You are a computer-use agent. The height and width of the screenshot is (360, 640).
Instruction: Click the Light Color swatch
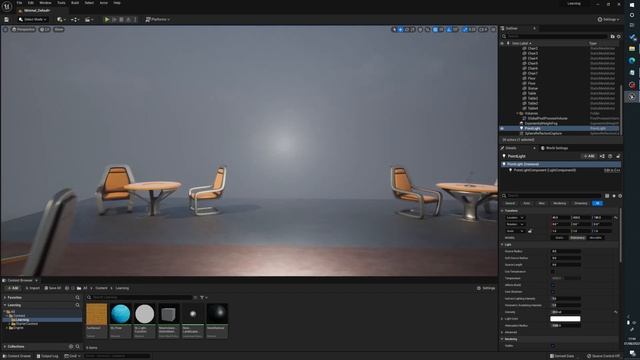point(565,318)
